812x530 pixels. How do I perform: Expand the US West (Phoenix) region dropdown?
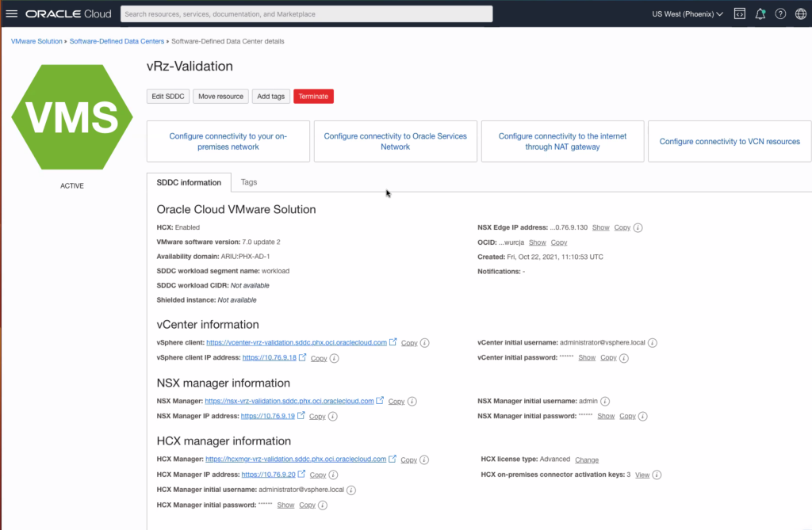tap(687, 14)
